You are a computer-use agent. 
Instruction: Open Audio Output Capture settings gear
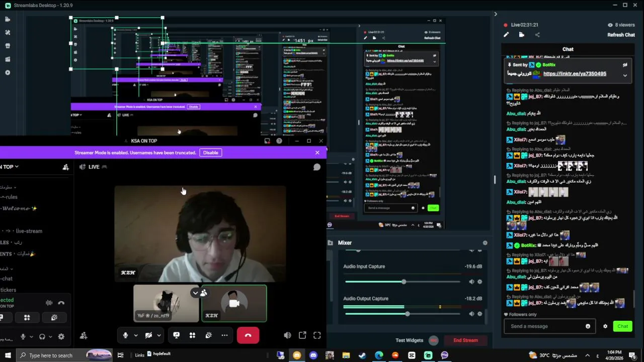click(479, 314)
